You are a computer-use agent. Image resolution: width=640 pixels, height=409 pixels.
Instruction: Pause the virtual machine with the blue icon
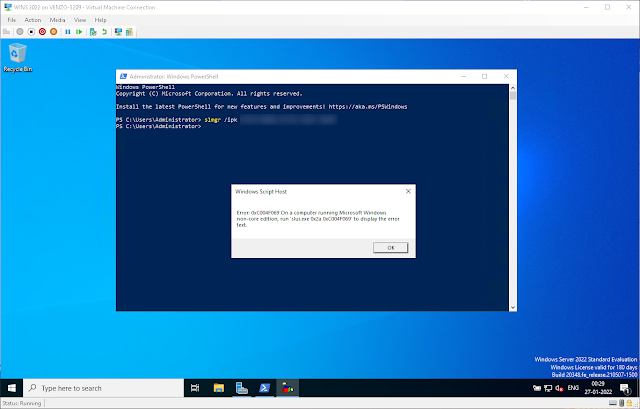pos(68,31)
